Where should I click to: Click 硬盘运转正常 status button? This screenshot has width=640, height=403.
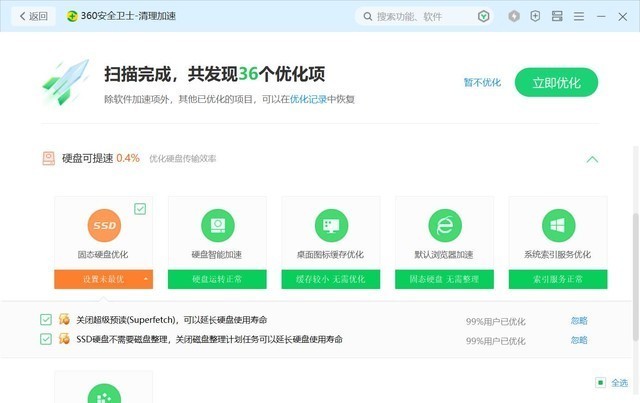(x=217, y=279)
